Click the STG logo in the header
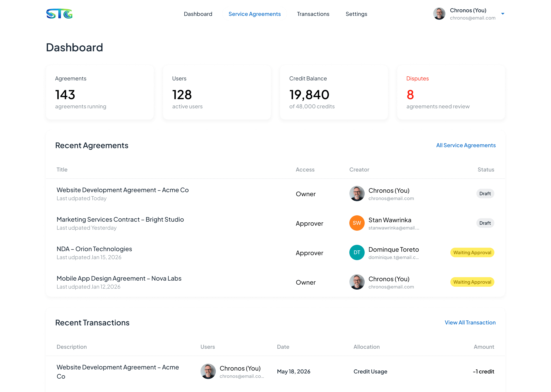 59,14
